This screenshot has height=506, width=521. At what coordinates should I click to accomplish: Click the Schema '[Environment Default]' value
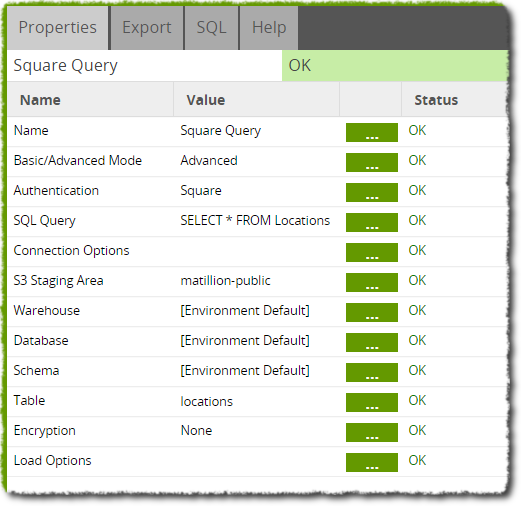click(245, 371)
